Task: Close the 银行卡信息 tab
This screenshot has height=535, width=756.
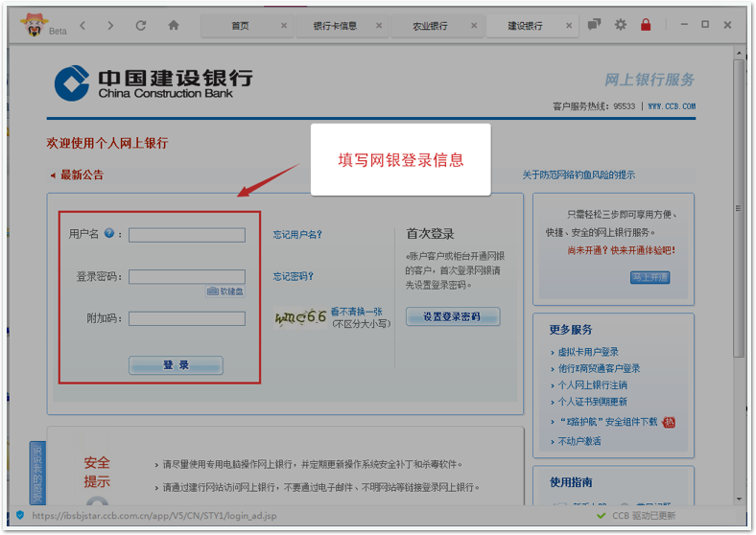Action: [x=379, y=26]
